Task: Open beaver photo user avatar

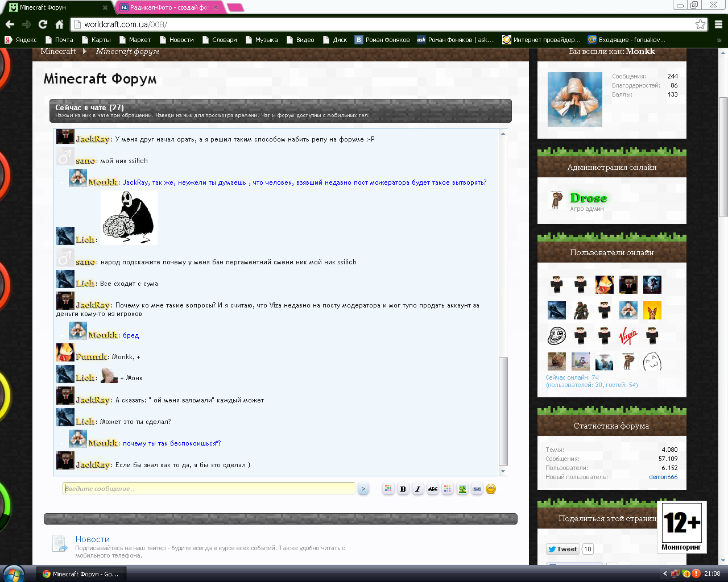Action: tap(557, 361)
